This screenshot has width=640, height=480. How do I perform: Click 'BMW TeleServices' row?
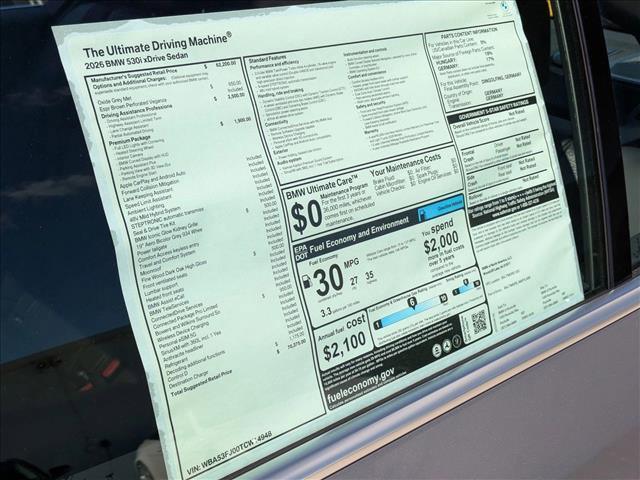click(169, 308)
